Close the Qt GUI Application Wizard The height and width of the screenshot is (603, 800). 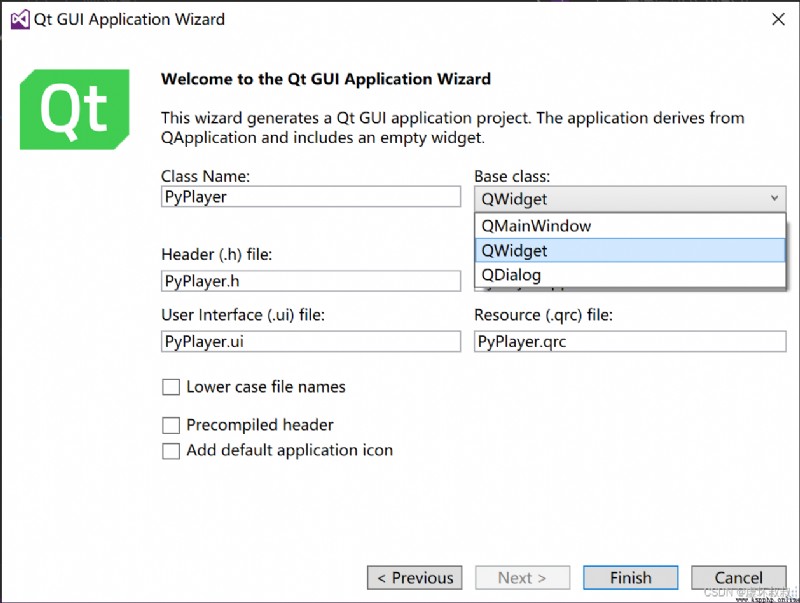tap(778, 19)
